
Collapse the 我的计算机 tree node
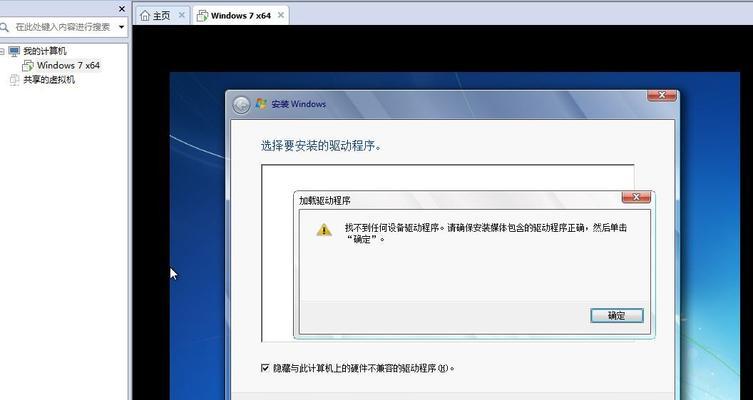[2, 51]
